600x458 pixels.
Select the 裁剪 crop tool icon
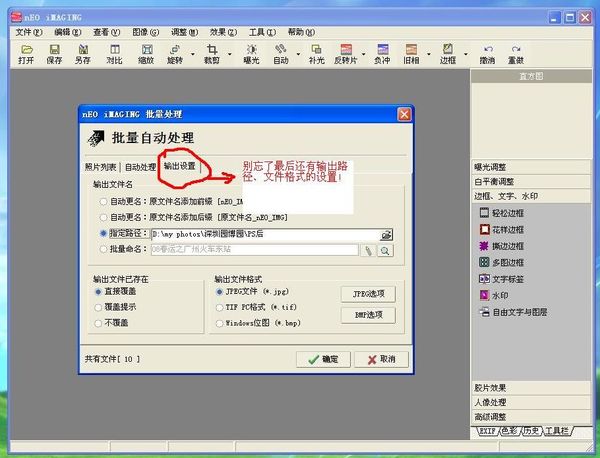(212, 53)
